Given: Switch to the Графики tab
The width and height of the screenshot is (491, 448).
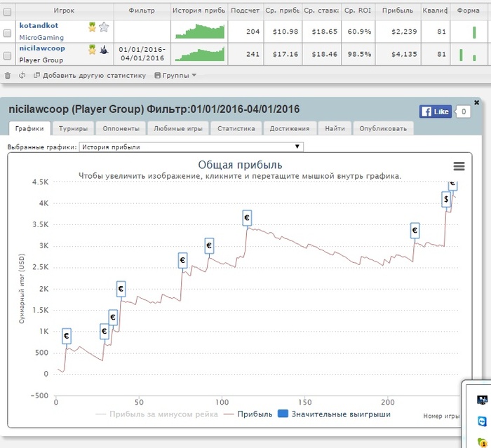Looking at the screenshot, I should tap(29, 128).
